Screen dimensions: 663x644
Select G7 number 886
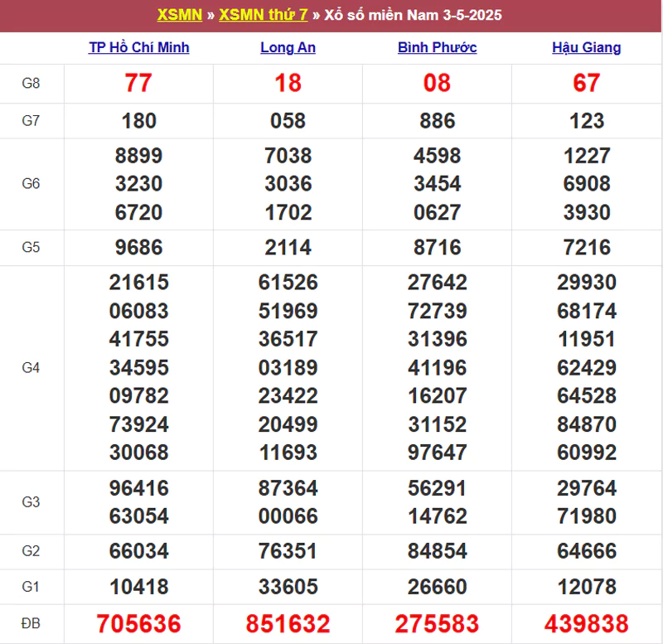(438, 121)
